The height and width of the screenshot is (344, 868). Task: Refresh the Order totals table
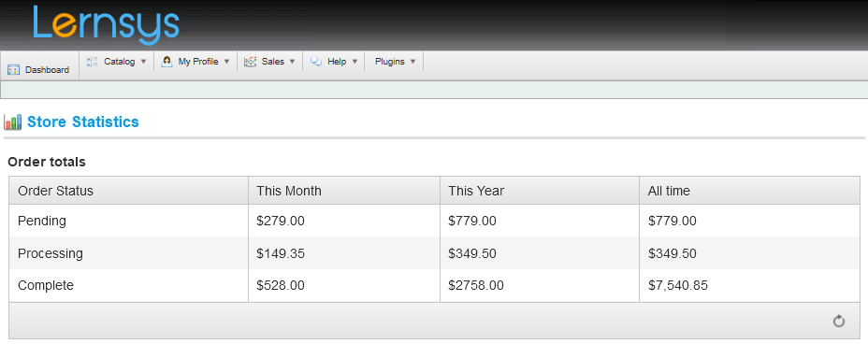point(839,321)
